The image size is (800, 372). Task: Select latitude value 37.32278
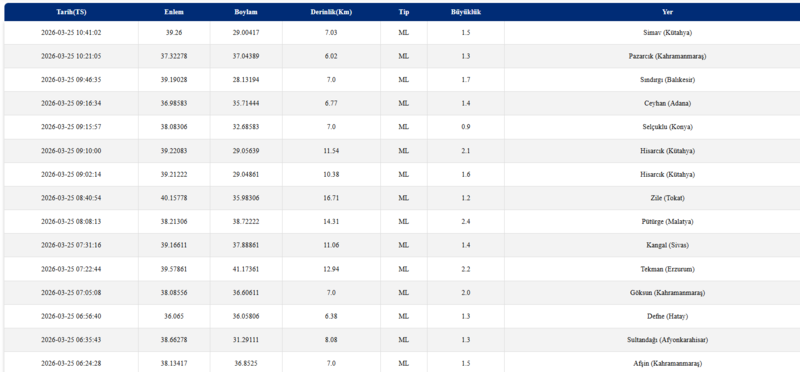pyautogui.click(x=174, y=56)
